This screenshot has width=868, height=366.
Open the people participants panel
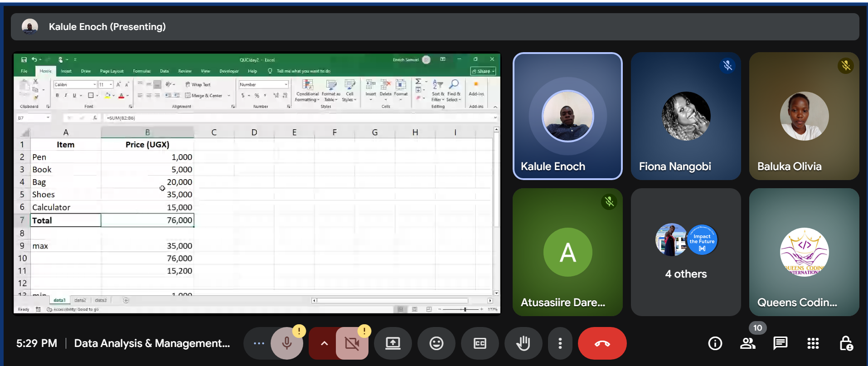[x=747, y=343]
